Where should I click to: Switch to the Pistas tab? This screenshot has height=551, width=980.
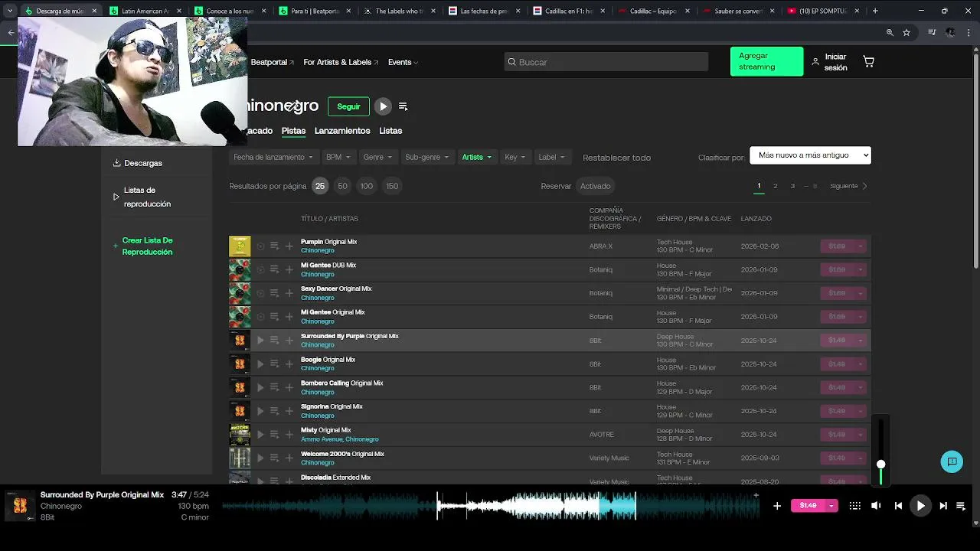(x=293, y=131)
